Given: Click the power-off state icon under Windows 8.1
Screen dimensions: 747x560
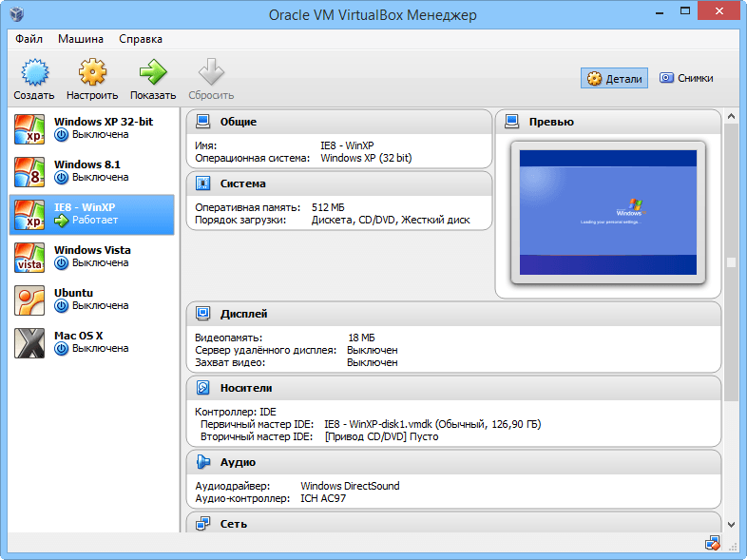Looking at the screenshot, I should pos(61,178).
